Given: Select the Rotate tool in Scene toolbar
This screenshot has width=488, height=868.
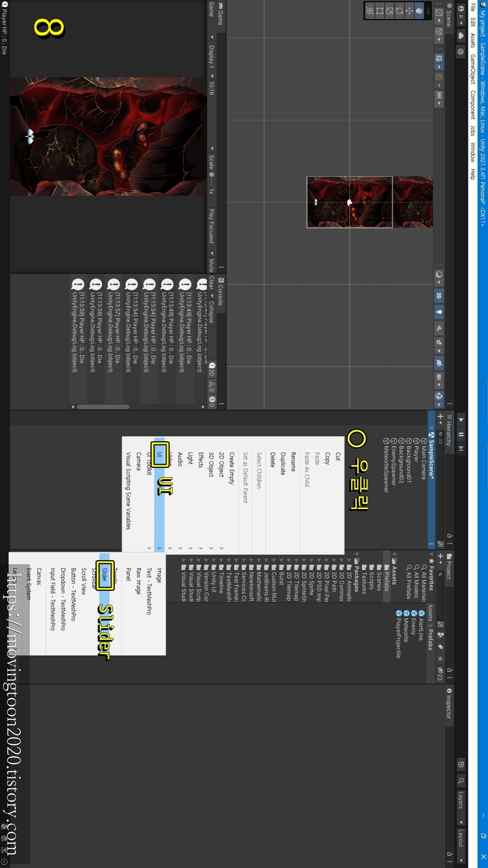Looking at the screenshot, I should (399, 11).
